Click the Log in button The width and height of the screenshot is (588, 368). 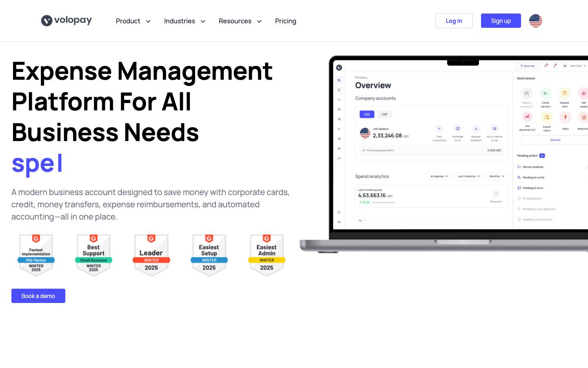(x=454, y=20)
